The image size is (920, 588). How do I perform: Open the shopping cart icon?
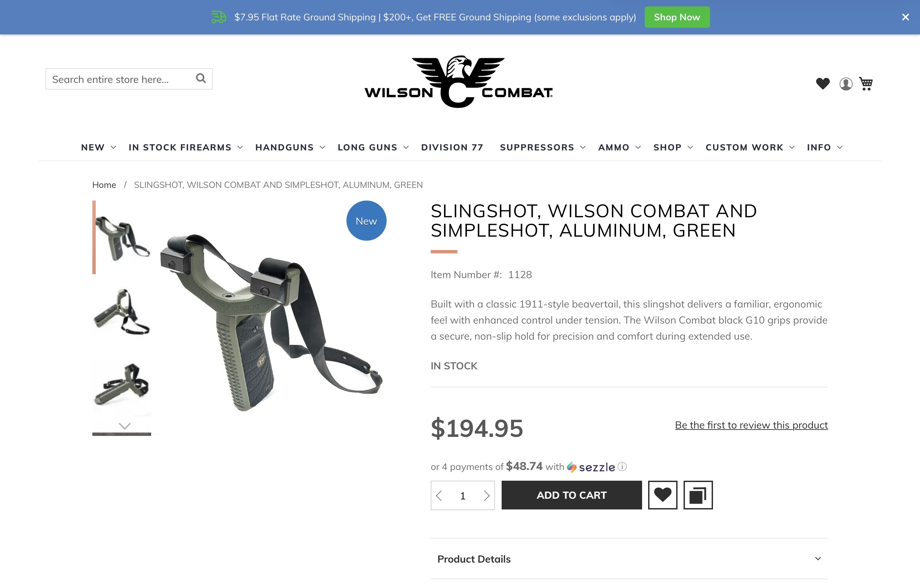[x=866, y=84]
